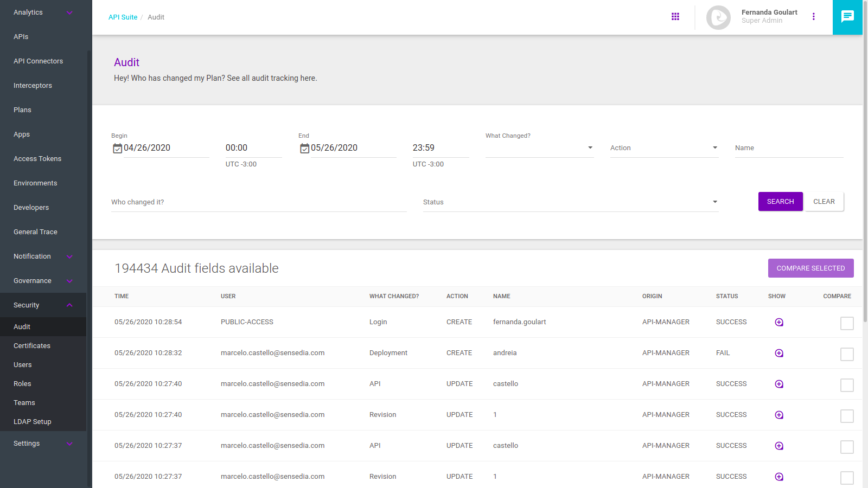Show details for the failed andreia Deployment
The width and height of the screenshot is (868, 488).
(779, 353)
